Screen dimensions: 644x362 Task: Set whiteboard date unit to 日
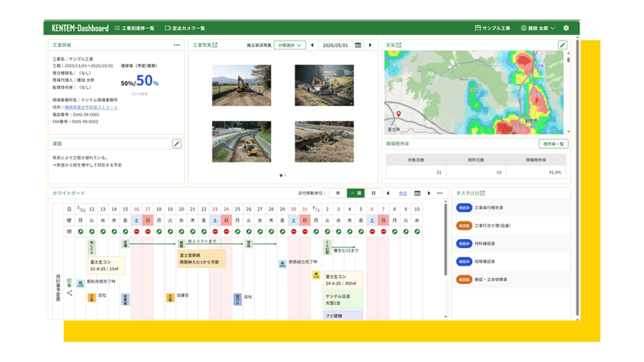pyautogui.click(x=373, y=193)
